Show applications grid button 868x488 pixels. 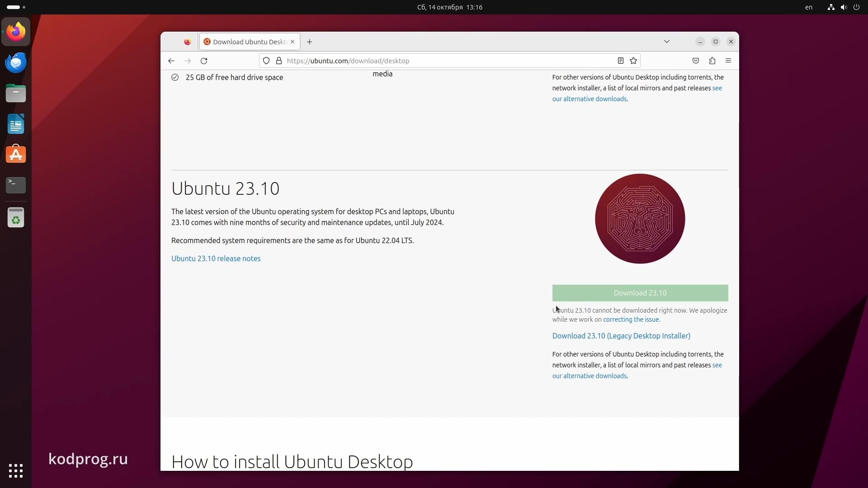point(16,471)
